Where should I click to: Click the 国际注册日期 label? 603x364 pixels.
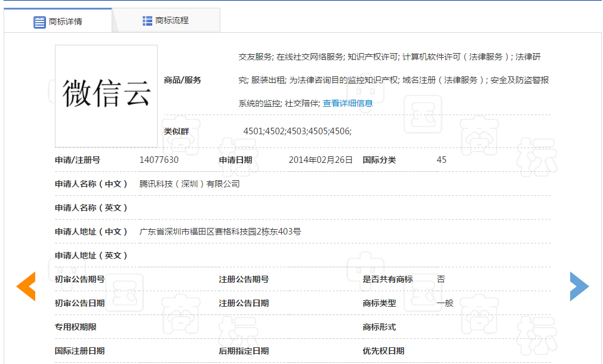[x=79, y=351]
